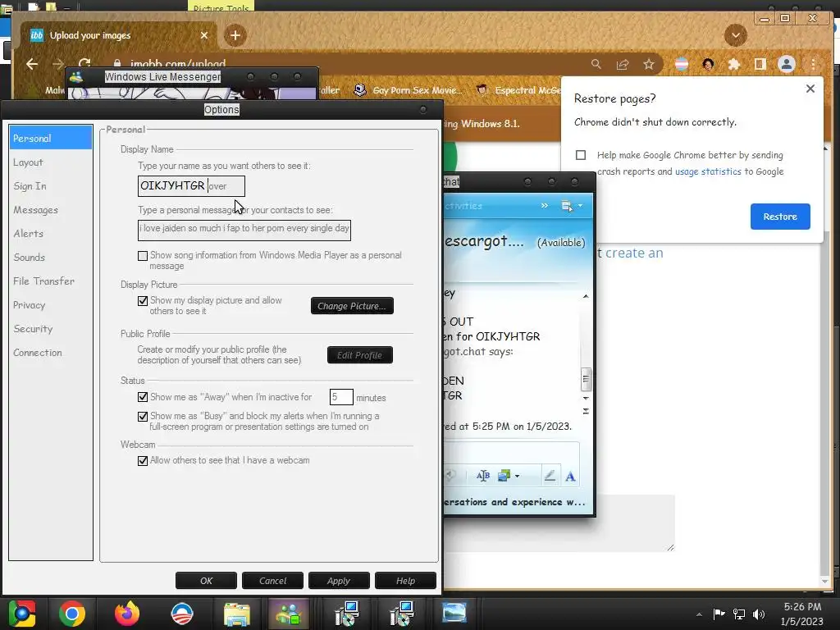Open Firefox from the taskbar

pos(127,614)
